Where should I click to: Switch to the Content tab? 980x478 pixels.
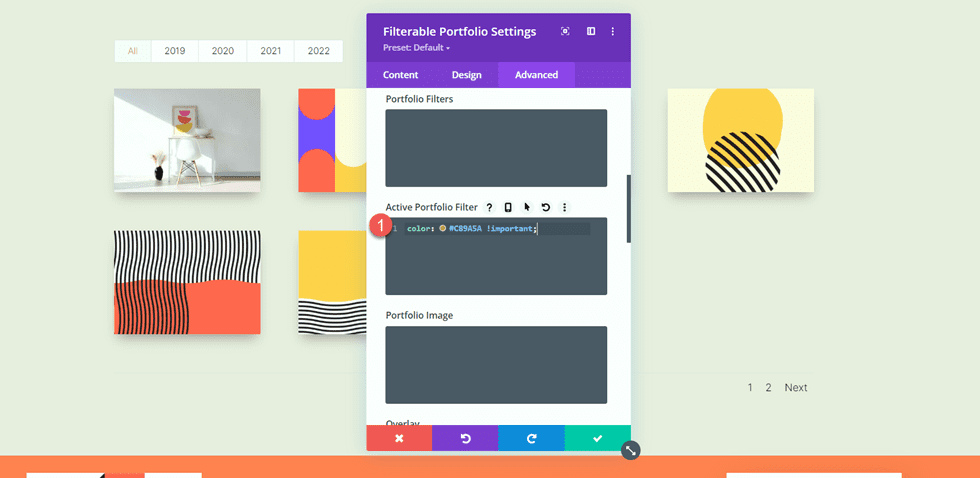click(400, 75)
